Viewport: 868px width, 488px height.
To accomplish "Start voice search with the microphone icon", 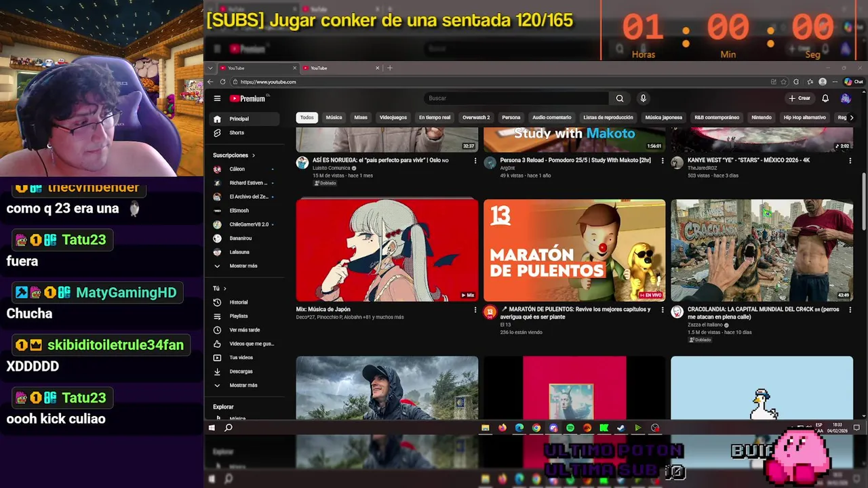I will point(643,98).
